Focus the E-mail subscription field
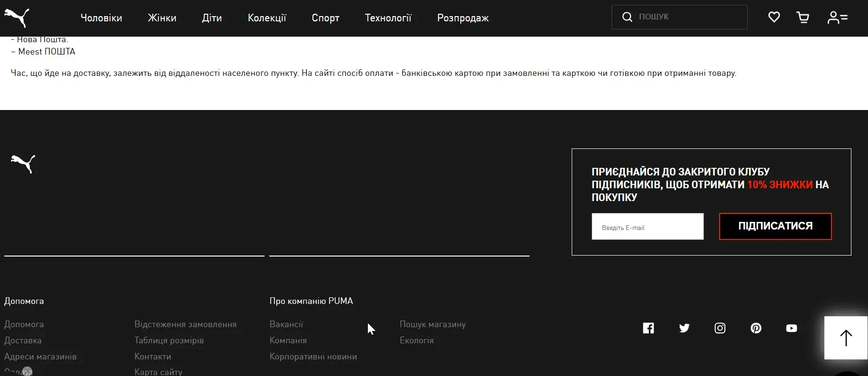This screenshot has height=376, width=868. (647, 227)
